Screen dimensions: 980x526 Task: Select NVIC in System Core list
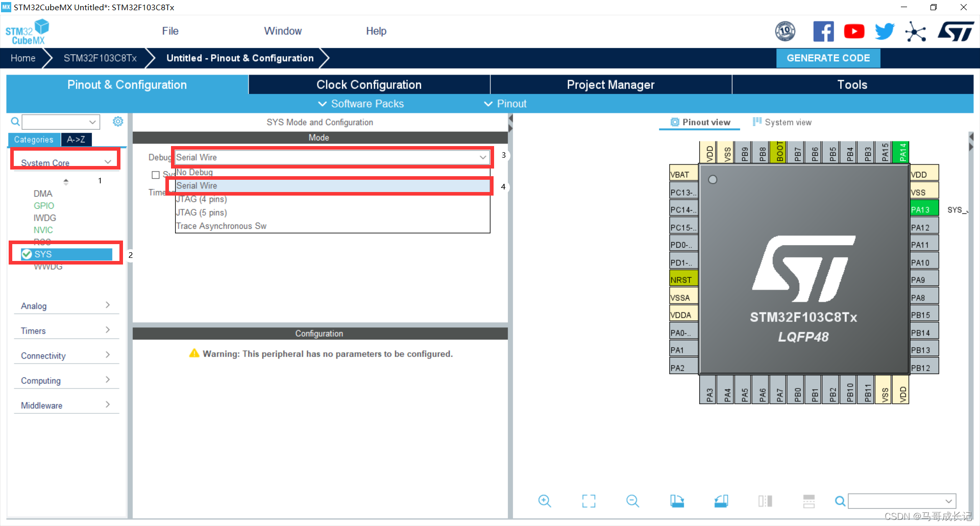pyautogui.click(x=43, y=230)
